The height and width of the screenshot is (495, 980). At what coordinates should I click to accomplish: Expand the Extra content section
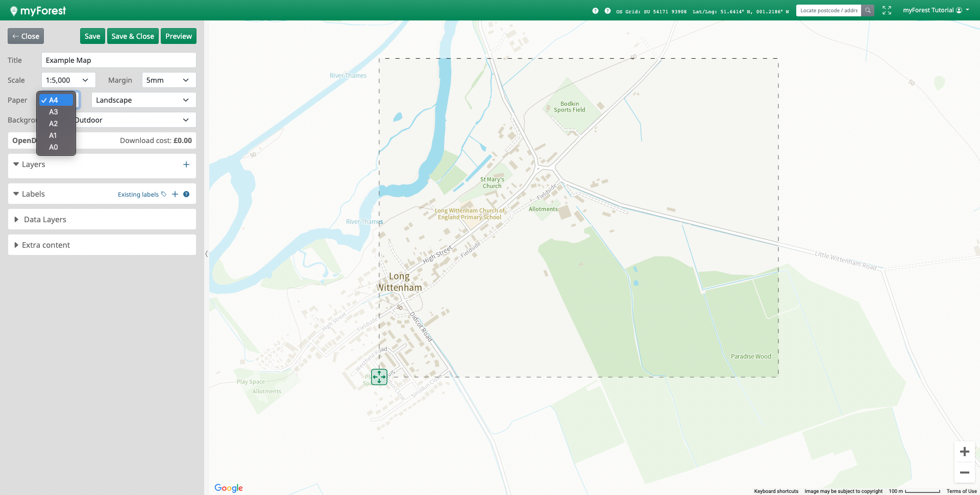pyautogui.click(x=46, y=245)
